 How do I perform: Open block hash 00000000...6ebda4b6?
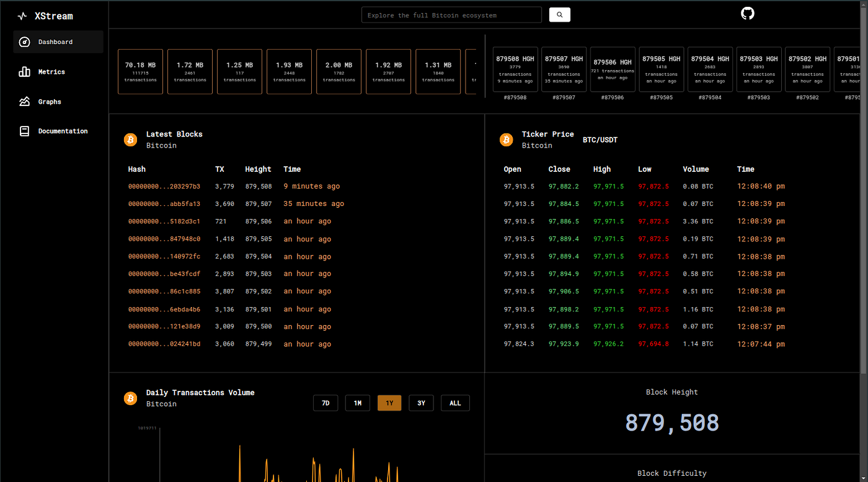click(164, 310)
